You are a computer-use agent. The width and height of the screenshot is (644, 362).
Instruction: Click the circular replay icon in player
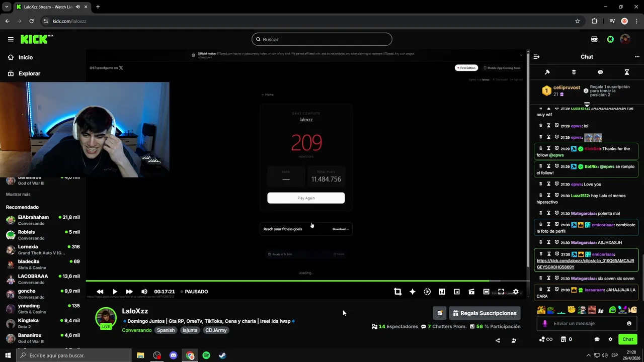pos(427,292)
